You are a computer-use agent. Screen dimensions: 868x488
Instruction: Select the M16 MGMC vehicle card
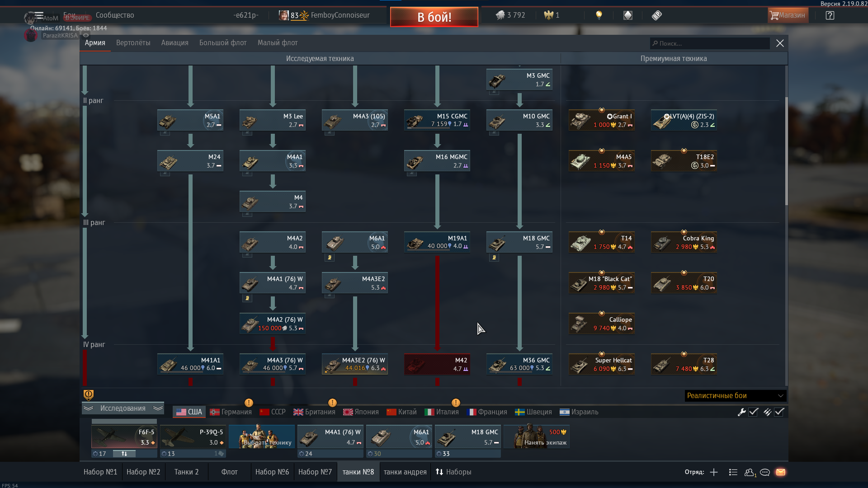(437, 161)
